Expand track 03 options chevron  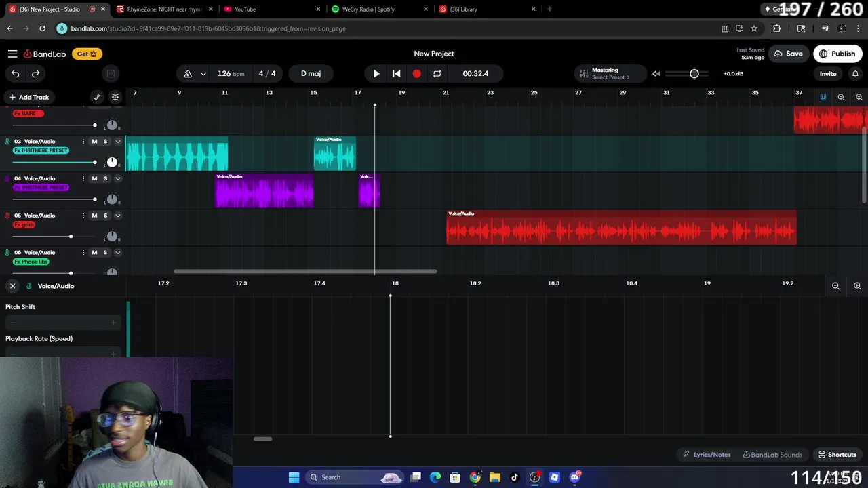(x=117, y=142)
